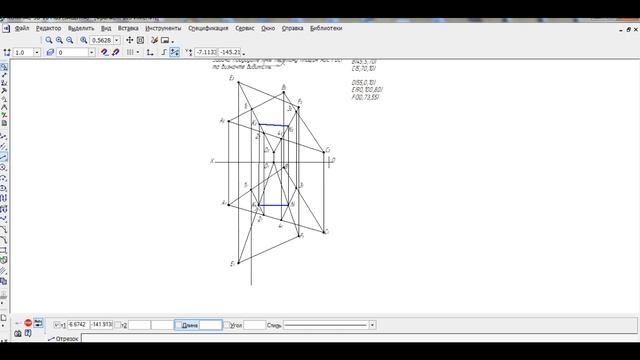
Task: Select the Circle tool in left panel
Action: (4, 167)
